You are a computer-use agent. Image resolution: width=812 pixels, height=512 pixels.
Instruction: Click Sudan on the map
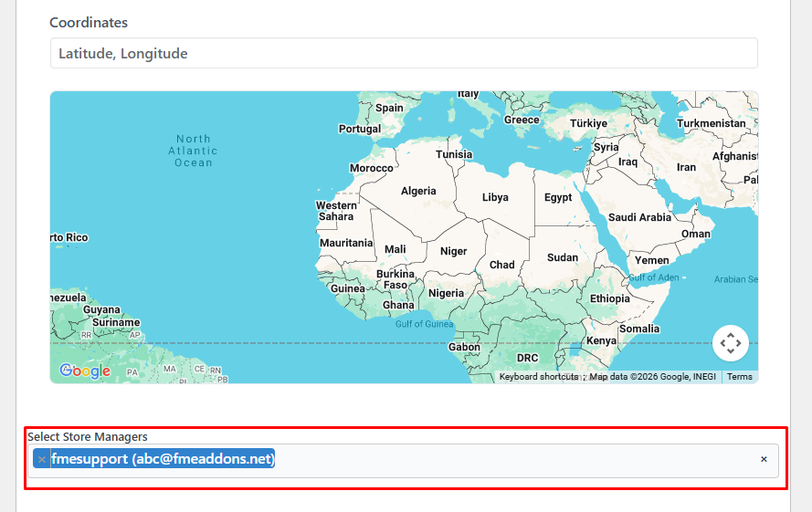[x=563, y=257]
